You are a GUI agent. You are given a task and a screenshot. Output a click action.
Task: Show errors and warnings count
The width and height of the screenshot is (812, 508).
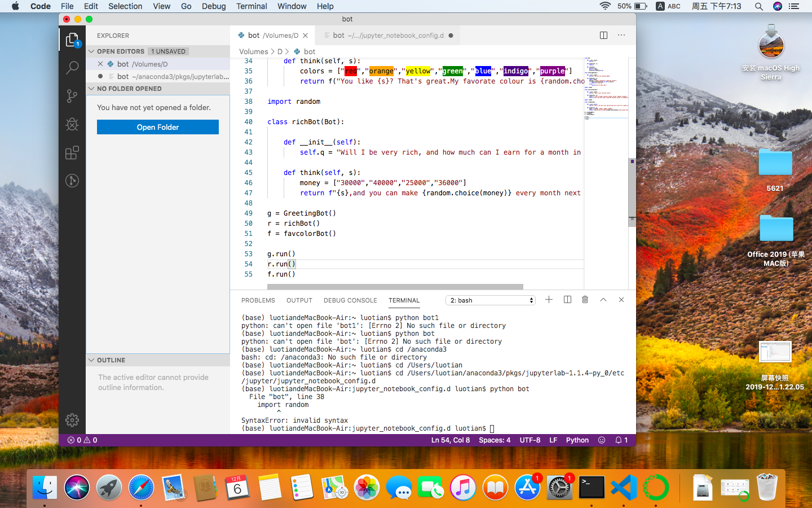coord(82,440)
